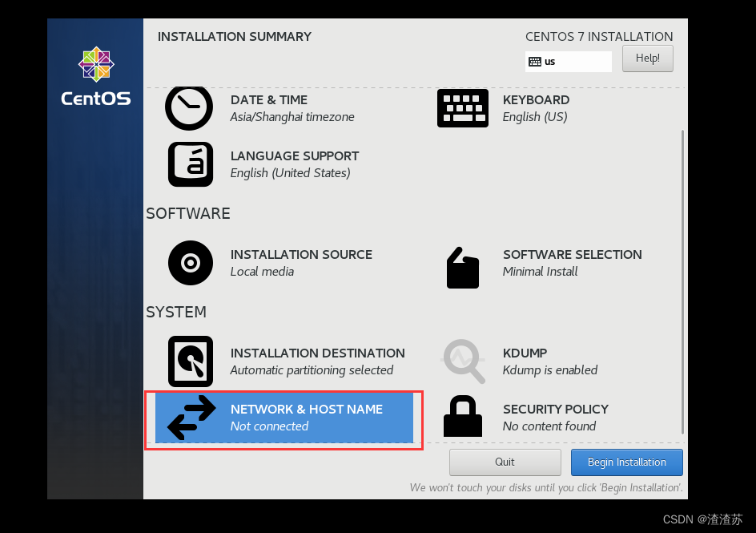Open Language Support icon
Viewport: 756px width, 533px height.
(x=191, y=164)
